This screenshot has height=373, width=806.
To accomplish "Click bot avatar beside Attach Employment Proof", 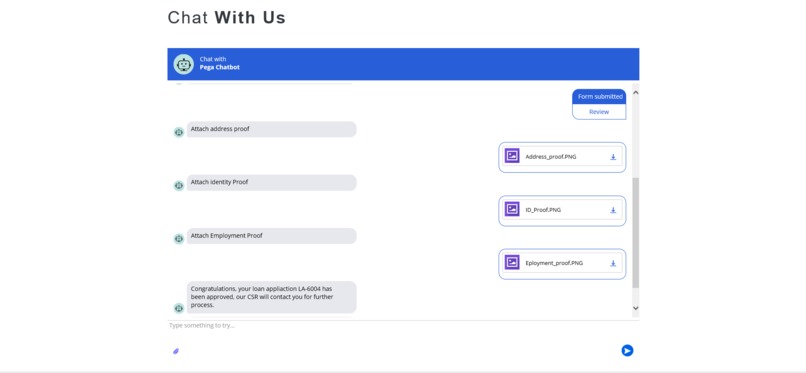I will [179, 239].
